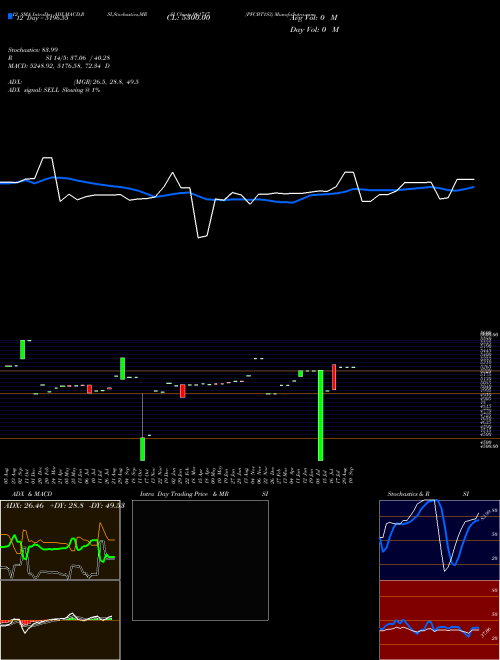Click the RSI 14/5 values line

[x=59, y=58]
